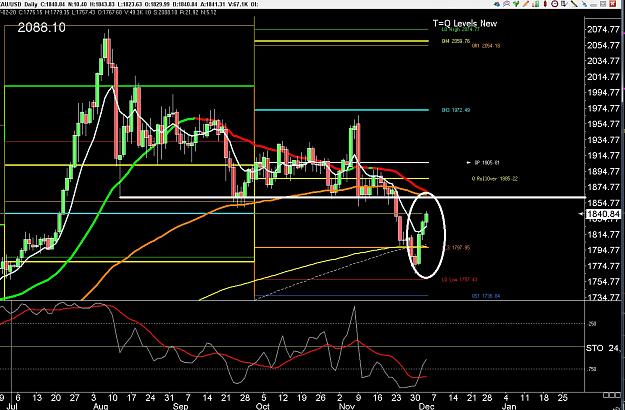
Task: Click the red clock timer icon
Action: [554, 4]
